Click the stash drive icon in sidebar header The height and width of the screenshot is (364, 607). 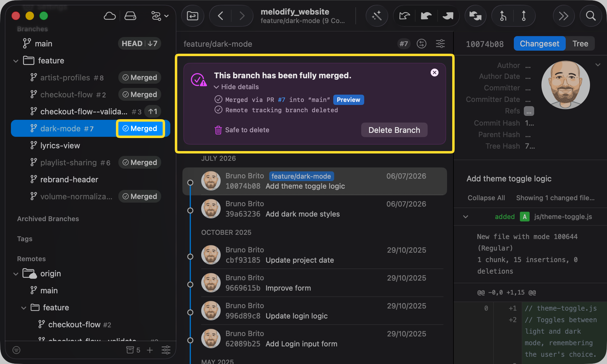[x=130, y=16]
